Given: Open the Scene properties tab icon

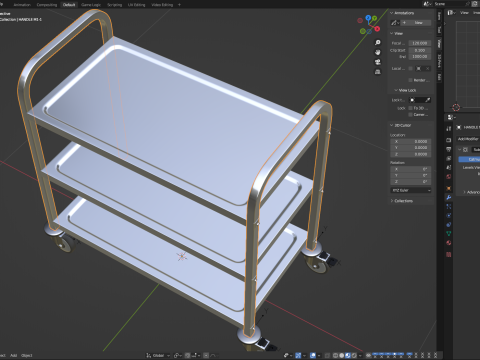Looking at the screenshot, I should pyautogui.click(x=449, y=167).
